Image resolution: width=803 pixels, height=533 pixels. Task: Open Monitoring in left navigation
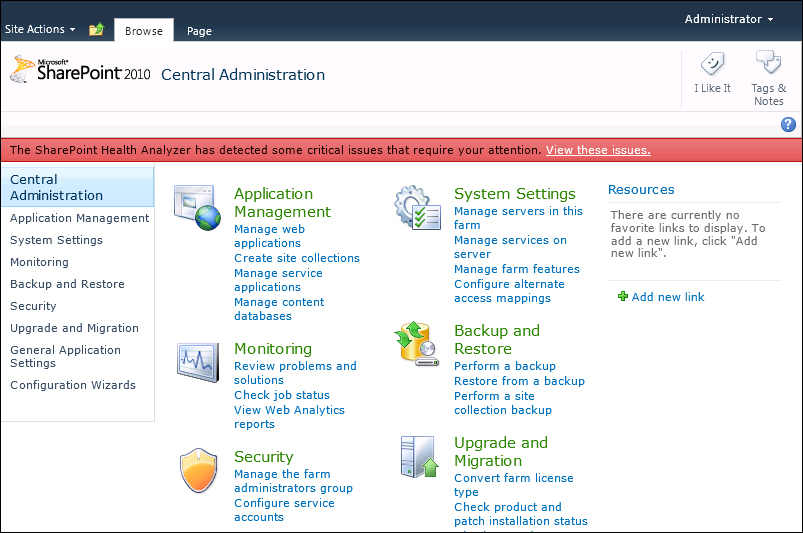coord(39,262)
